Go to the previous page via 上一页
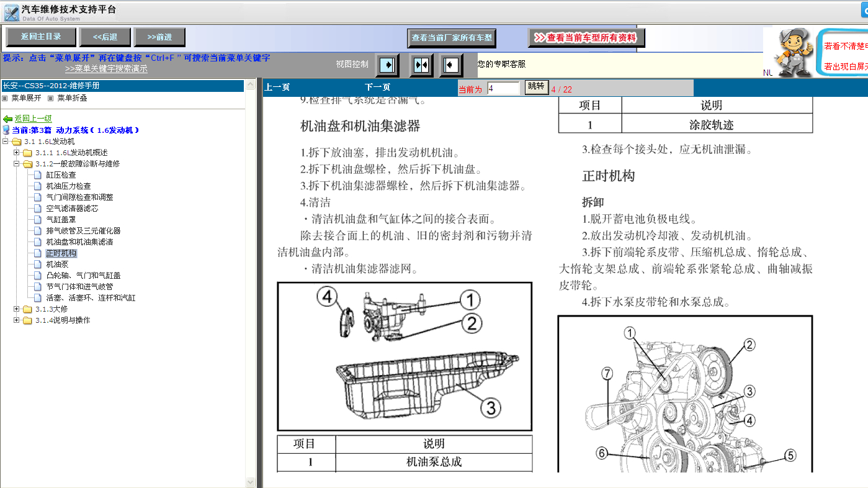The image size is (868, 488). coord(277,88)
